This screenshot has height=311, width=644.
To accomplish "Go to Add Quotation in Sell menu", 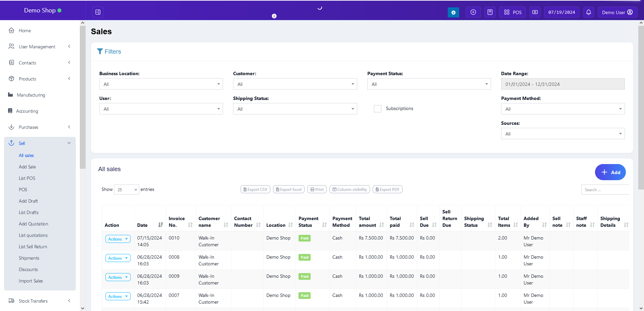I will click(33, 224).
